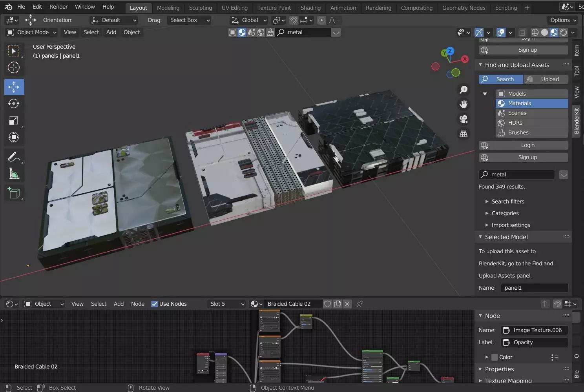The image size is (584, 392).
Task: Click the X axis on navigation gizmo
Action: click(465, 59)
